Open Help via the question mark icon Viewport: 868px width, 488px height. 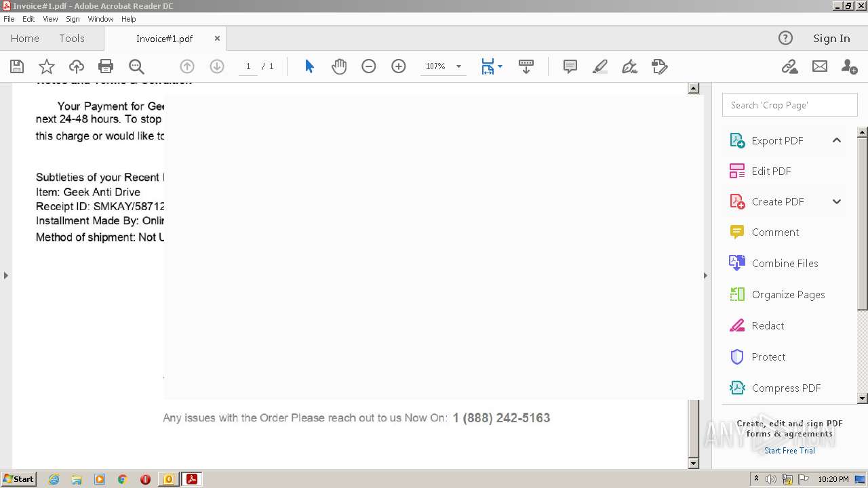click(785, 38)
